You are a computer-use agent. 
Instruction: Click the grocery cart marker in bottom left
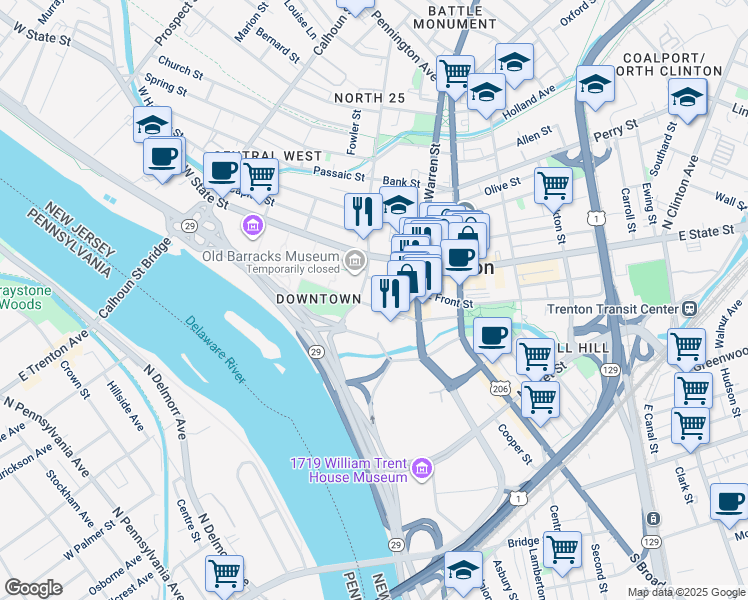click(x=225, y=576)
